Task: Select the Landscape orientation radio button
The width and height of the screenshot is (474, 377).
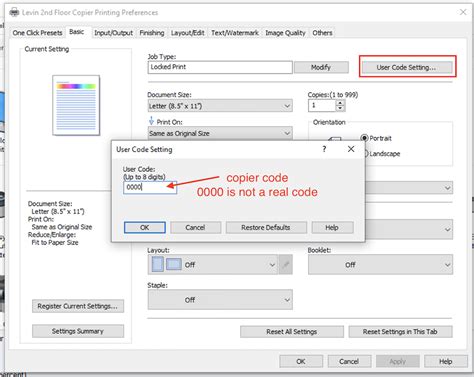Action: pyautogui.click(x=366, y=154)
